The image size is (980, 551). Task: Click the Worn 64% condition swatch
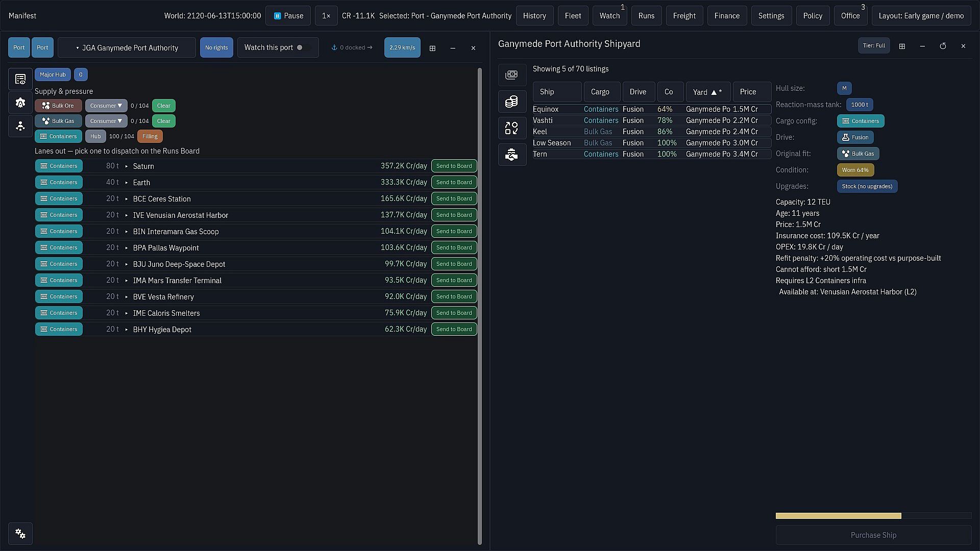tap(855, 170)
